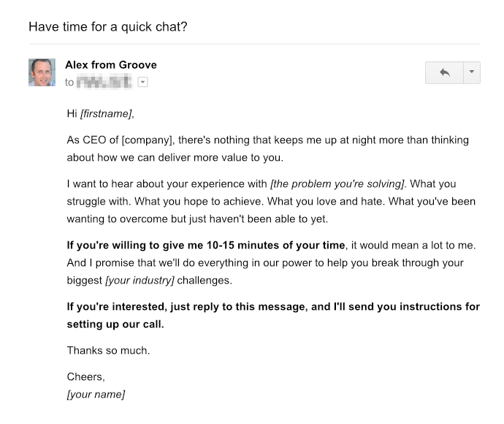Select the sender name Alex from Groove
The height and width of the screenshot is (424, 504).
pos(110,65)
